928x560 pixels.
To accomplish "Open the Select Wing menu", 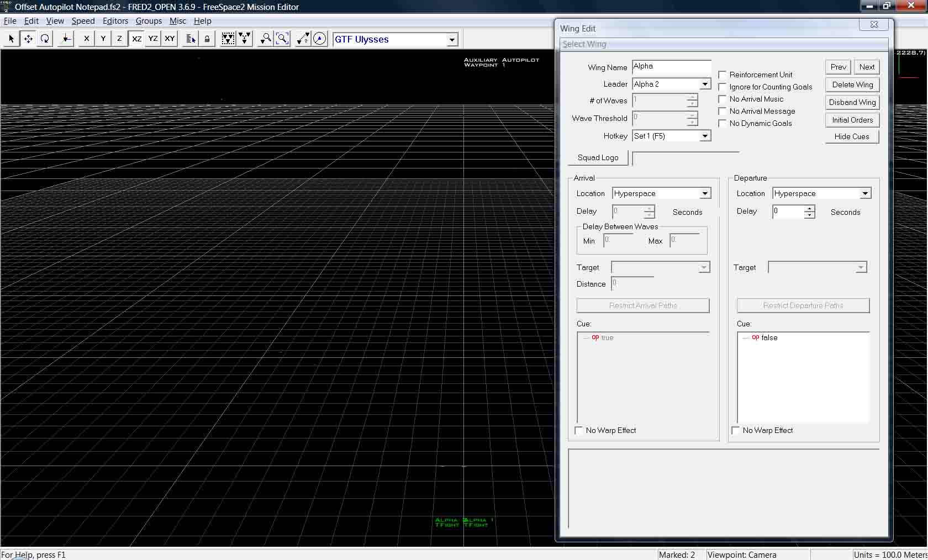I will [584, 44].
